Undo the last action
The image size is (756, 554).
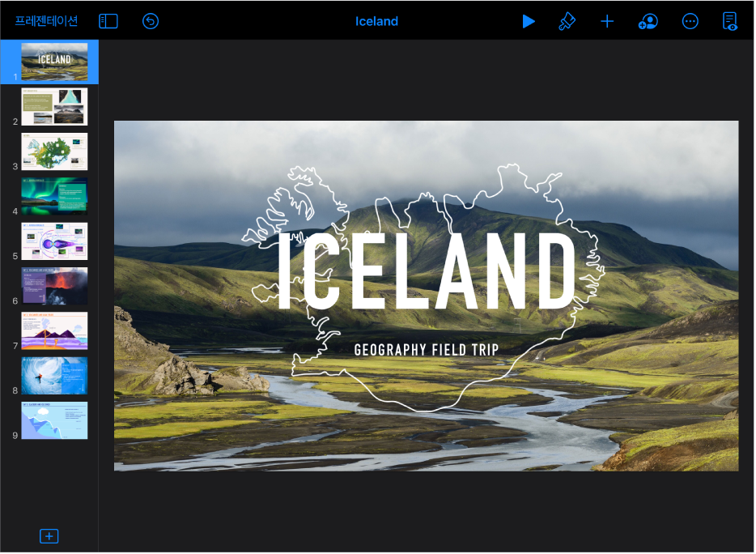click(x=151, y=21)
